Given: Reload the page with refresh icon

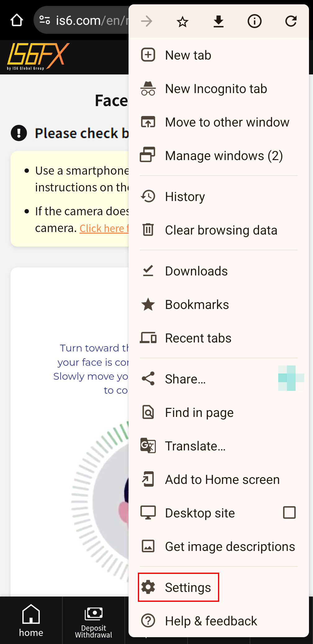Looking at the screenshot, I should [291, 21].
